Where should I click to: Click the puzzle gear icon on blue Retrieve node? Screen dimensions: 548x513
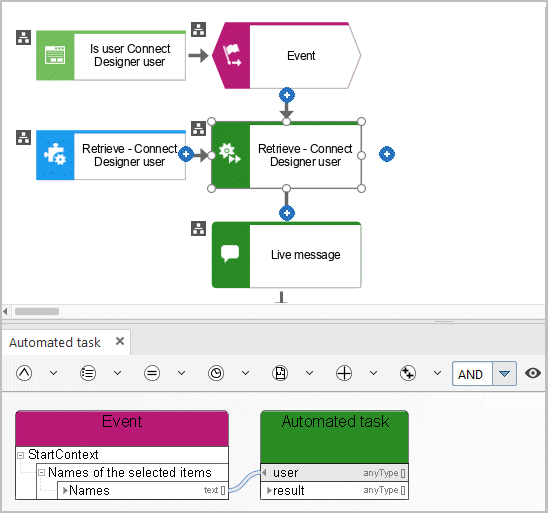click(55, 154)
